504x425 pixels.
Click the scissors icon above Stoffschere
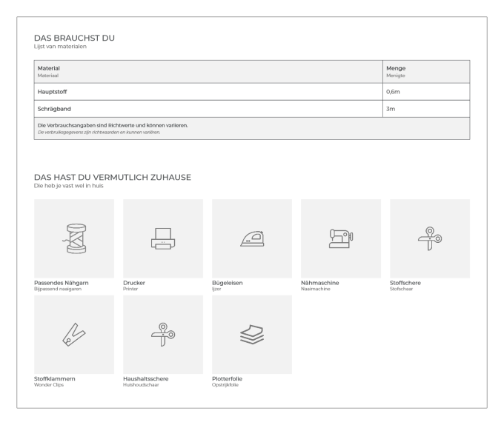[430, 238]
